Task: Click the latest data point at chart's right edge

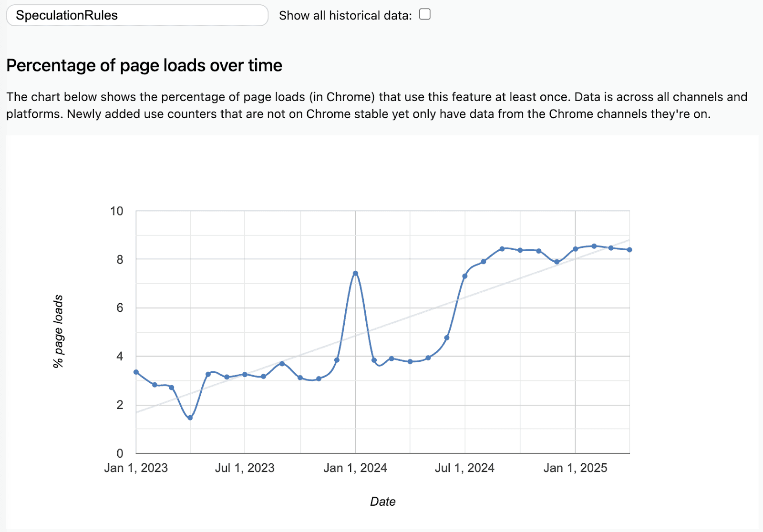Action: 630,249
